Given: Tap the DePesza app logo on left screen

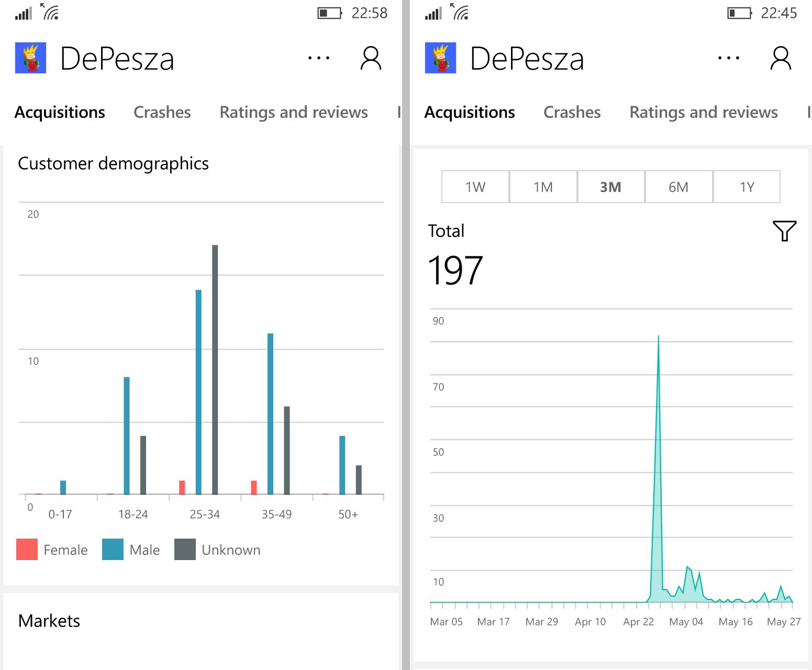Looking at the screenshot, I should pyautogui.click(x=30, y=58).
